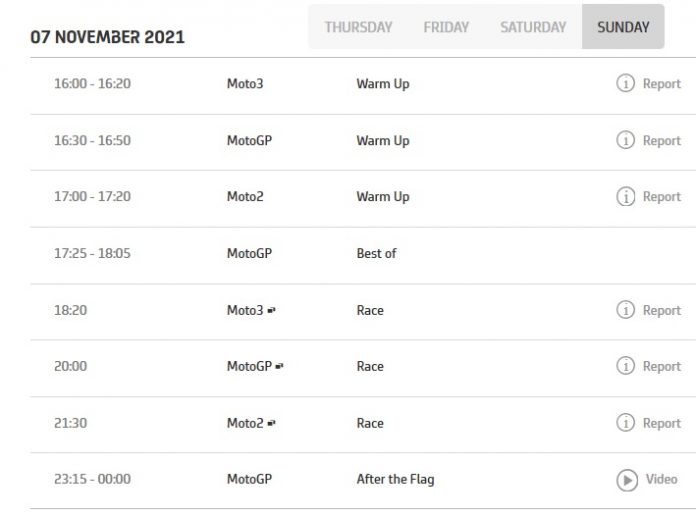Switch to the Friday tab
This screenshot has width=696, height=517.
446,27
